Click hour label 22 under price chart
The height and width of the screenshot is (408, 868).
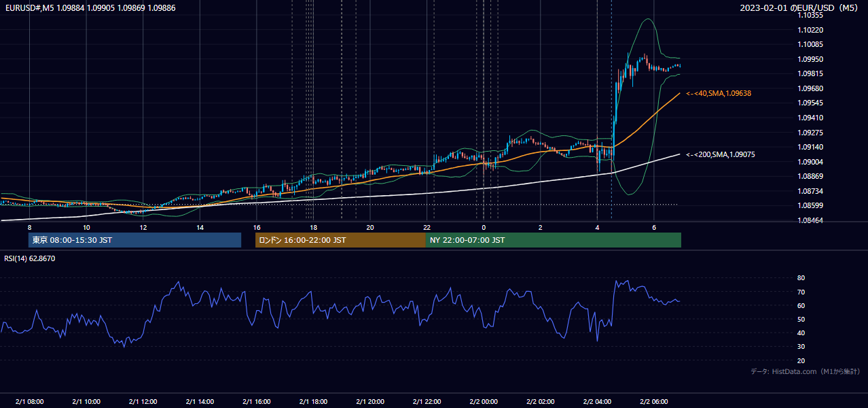coord(427,227)
